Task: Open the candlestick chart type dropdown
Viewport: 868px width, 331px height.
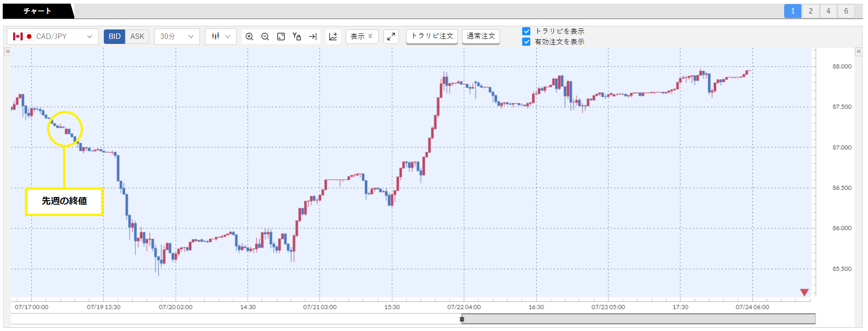Action: pos(221,37)
